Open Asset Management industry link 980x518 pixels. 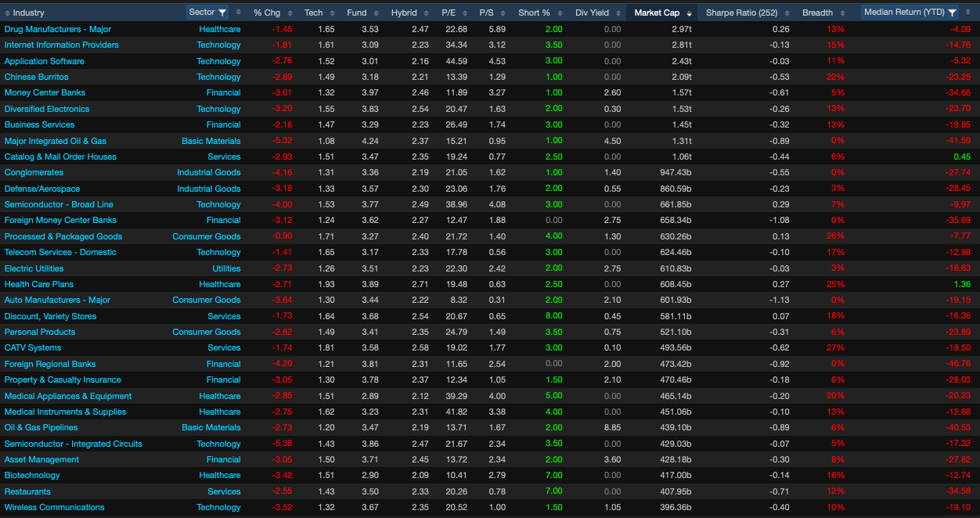(42, 459)
